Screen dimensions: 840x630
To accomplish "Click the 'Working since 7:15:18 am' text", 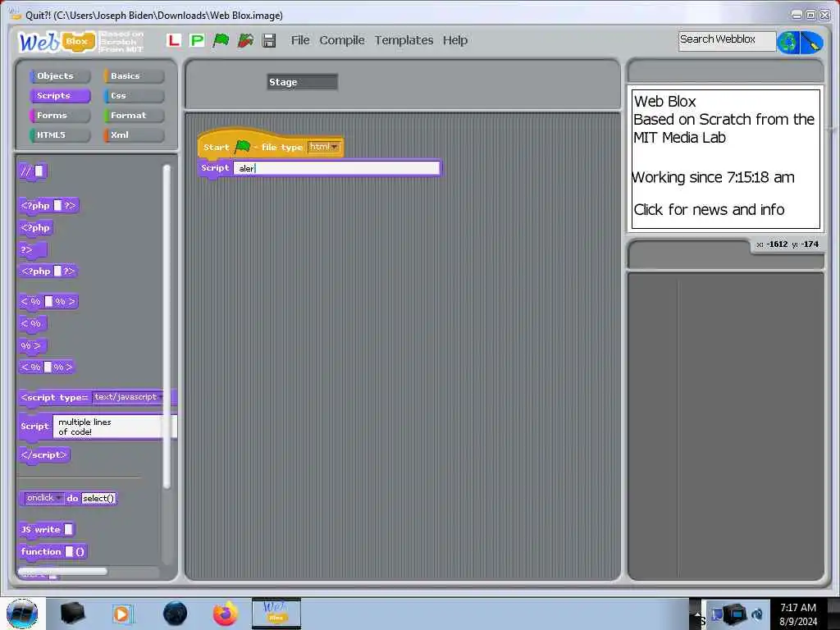I will point(713,177).
